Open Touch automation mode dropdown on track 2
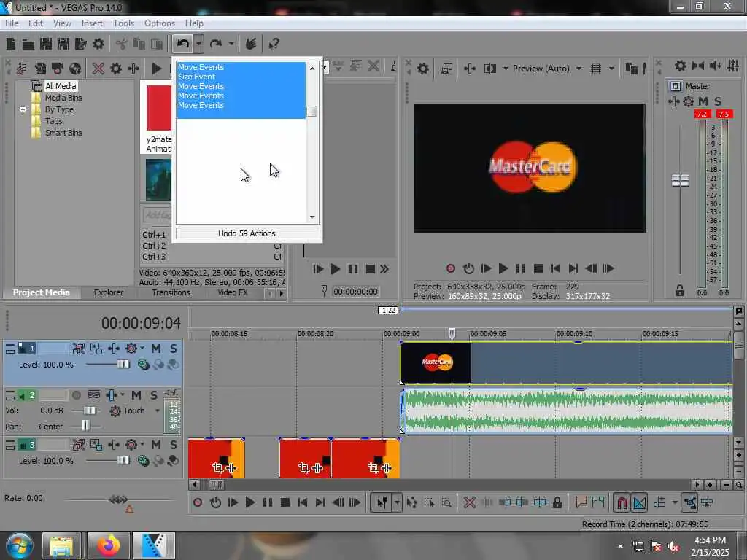Viewport: 747px width, 560px height. (158, 411)
